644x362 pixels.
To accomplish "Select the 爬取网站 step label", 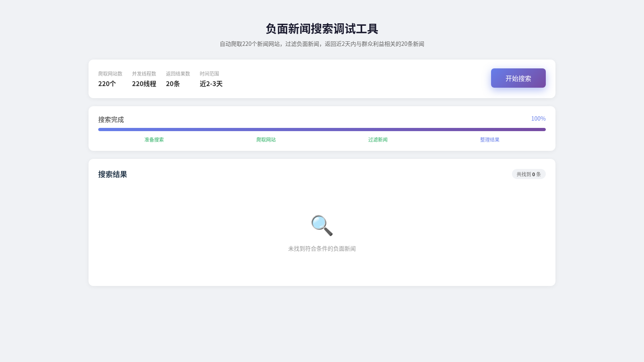I will coord(266,140).
